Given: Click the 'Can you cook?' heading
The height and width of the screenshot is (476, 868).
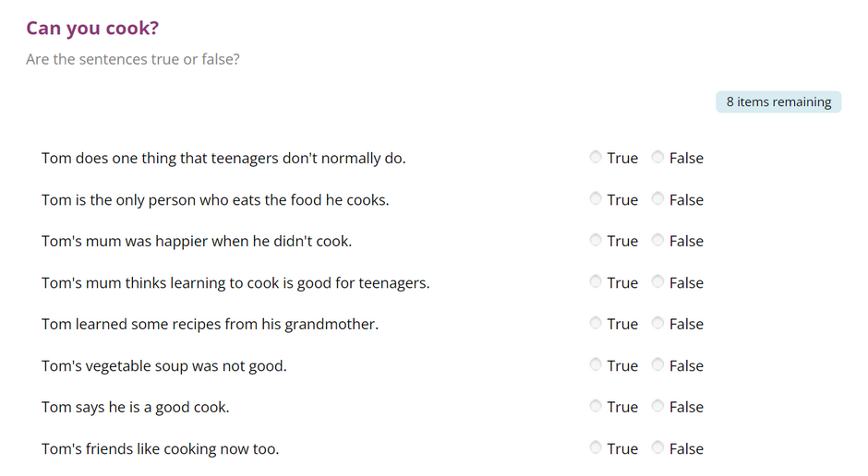Looking at the screenshot, I should [92, 29].
